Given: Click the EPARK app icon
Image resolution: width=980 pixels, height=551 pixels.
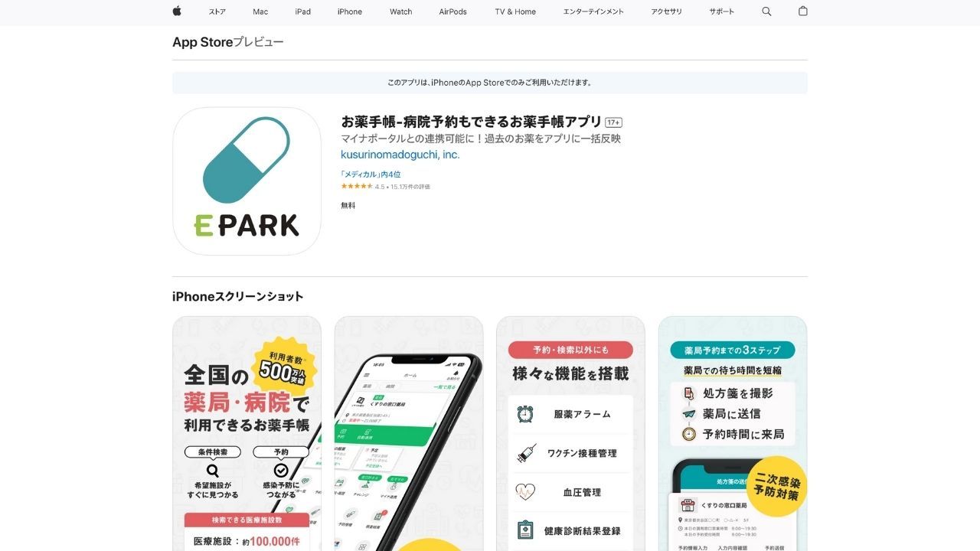Looking at the screenshot, I should [247, 181].
